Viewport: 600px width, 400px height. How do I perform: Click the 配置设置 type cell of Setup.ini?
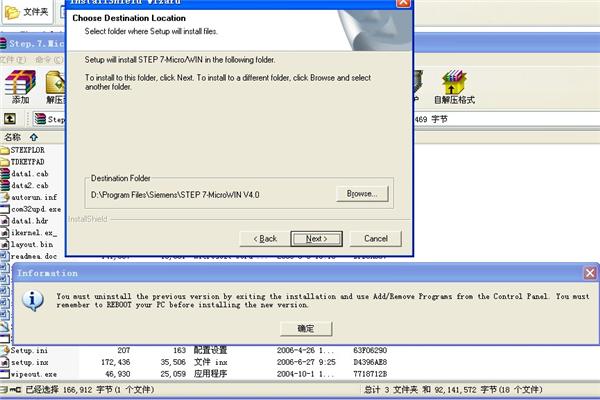pyautogui.click(x=210, y=350)
